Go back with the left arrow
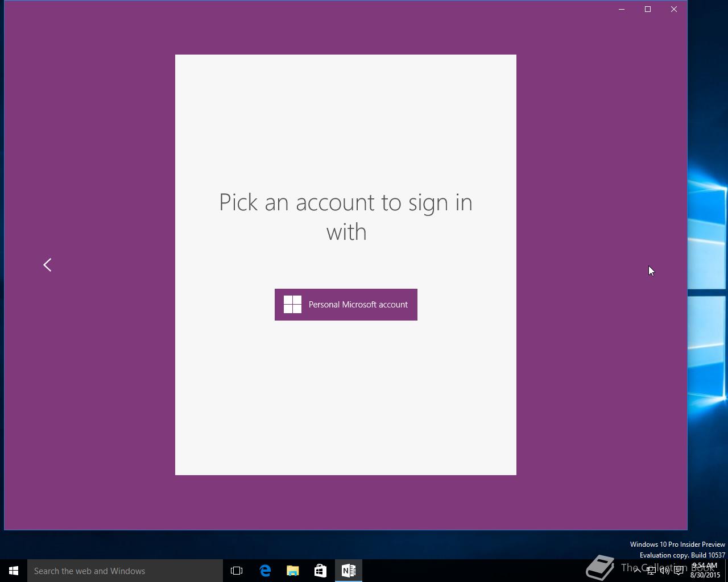 (47, 265)
